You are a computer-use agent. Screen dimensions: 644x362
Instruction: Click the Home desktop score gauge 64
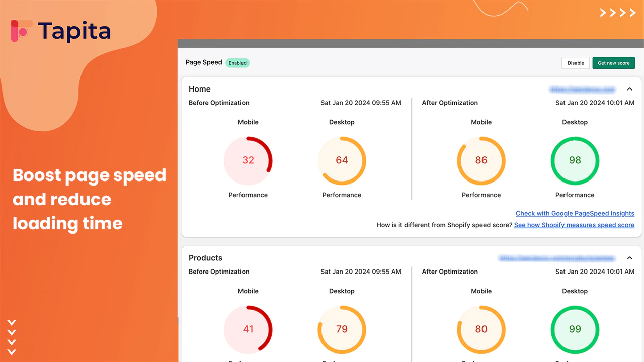coord(342,160)
